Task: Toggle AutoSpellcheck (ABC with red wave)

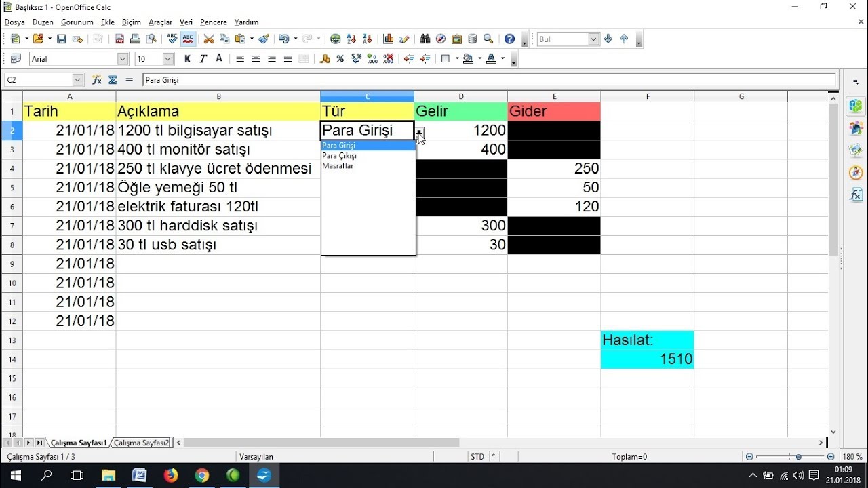Action: pyautogui.click(x=188, y=39)
